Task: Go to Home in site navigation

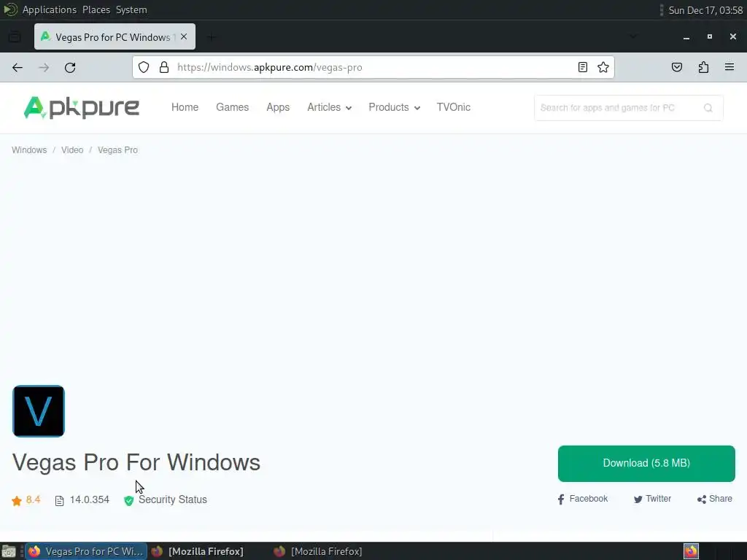Action: (185, 108)
